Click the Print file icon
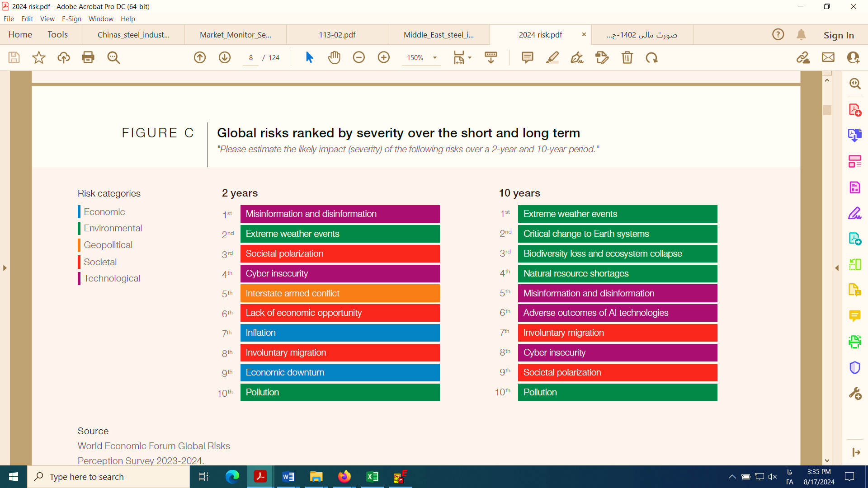 [88, 57]
